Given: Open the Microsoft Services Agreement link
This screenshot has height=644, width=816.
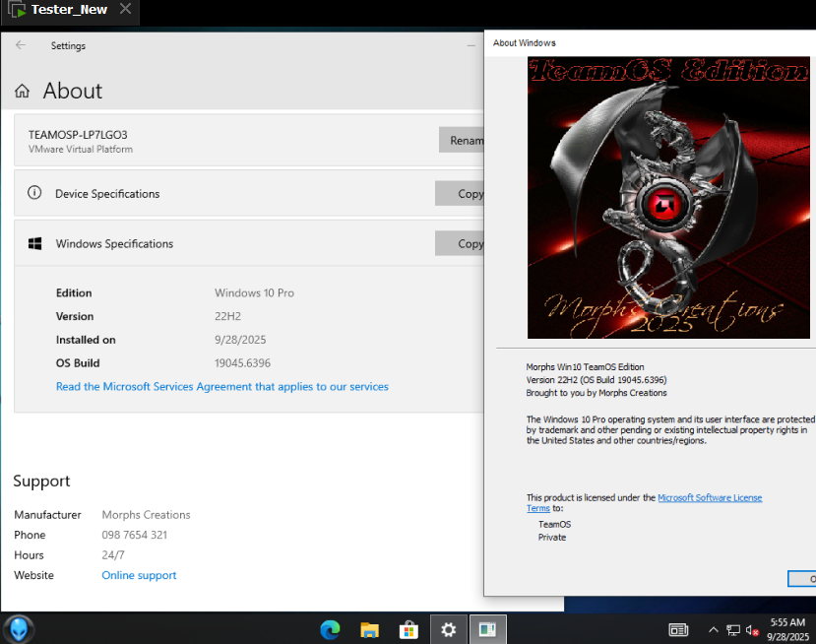Looking at the screenshot, I should coord(221,387).
